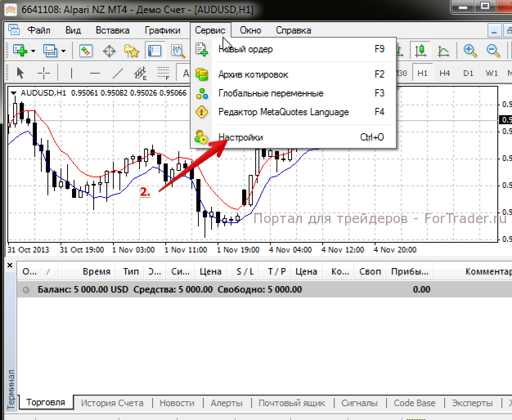512x420 pixels.
Task: Open the Окно menu
Action: tap(250, 30)
